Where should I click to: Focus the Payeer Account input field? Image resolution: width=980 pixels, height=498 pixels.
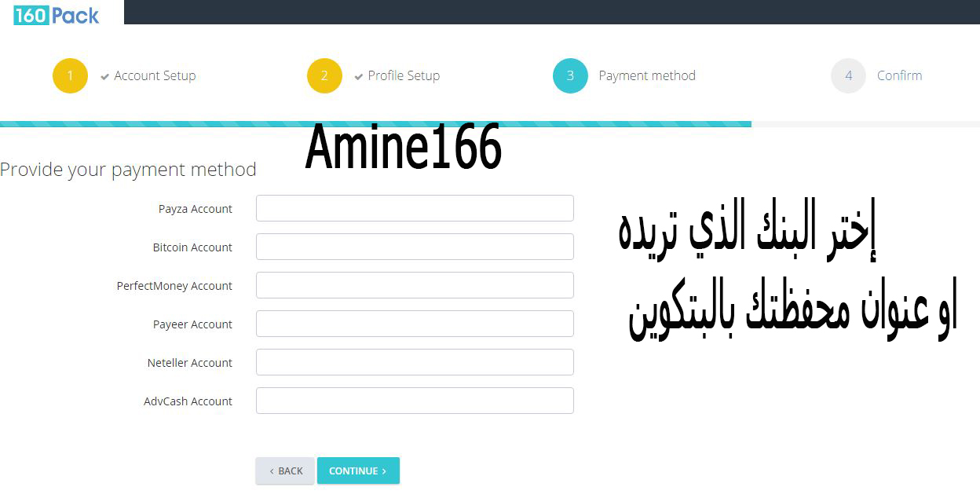tap(415, 324)
